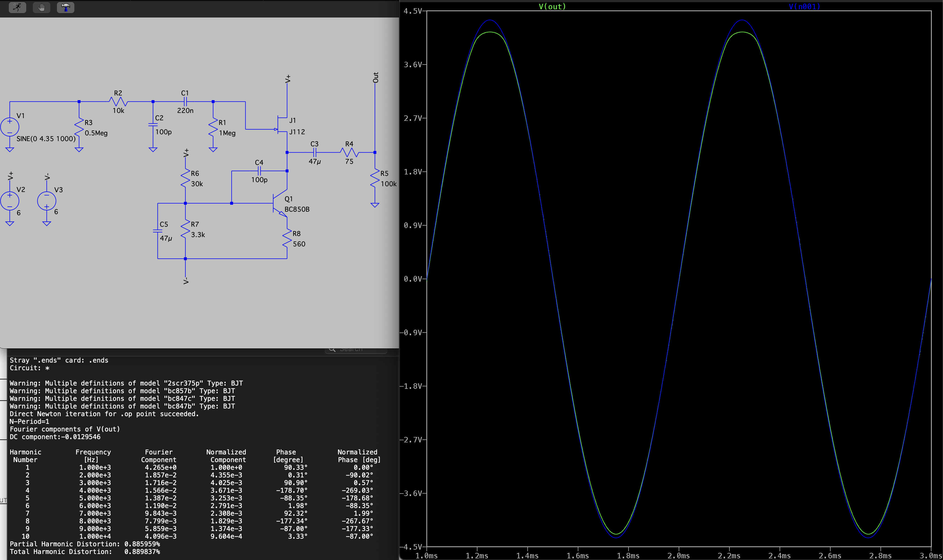Open the Control Panel hammer icon
This screenshot has width=943, height=560.
pyautogui.click(x=65, y=7)
